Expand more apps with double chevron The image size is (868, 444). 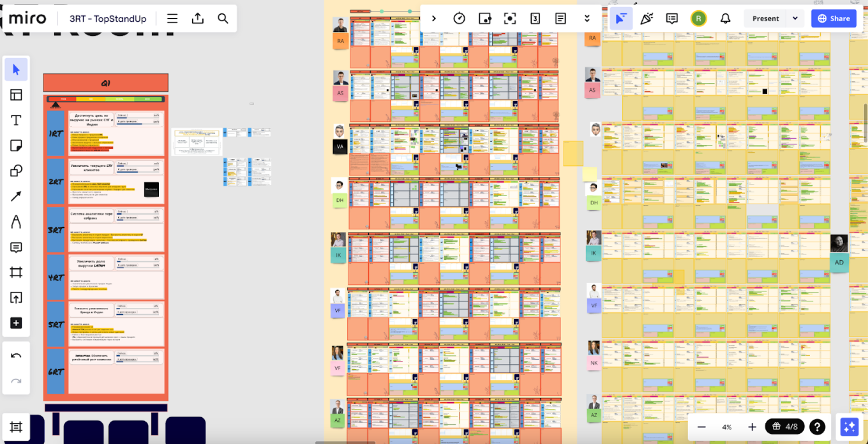(x=587, y=19)
